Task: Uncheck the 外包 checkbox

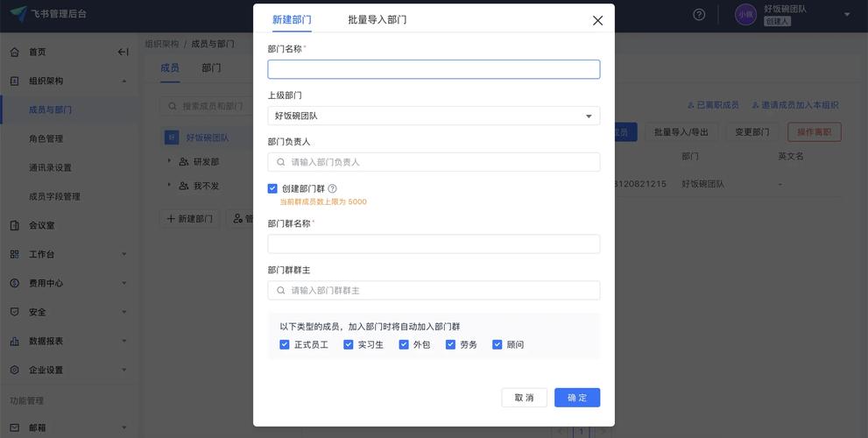Action: (404, 344)
